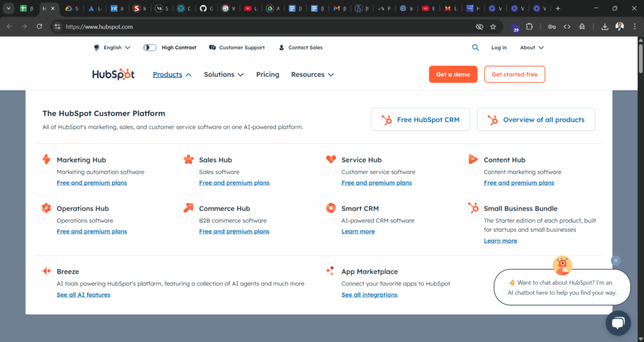Image resolution: width=644 pixels, height=342 pixels.
Task: Click the Service Hub heart icon
Action: (331, 159)
